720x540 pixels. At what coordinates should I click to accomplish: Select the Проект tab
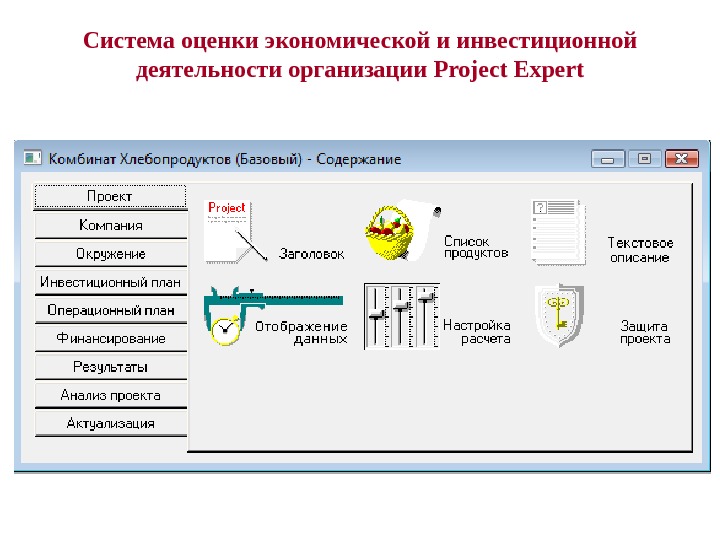tap(110, 197)
